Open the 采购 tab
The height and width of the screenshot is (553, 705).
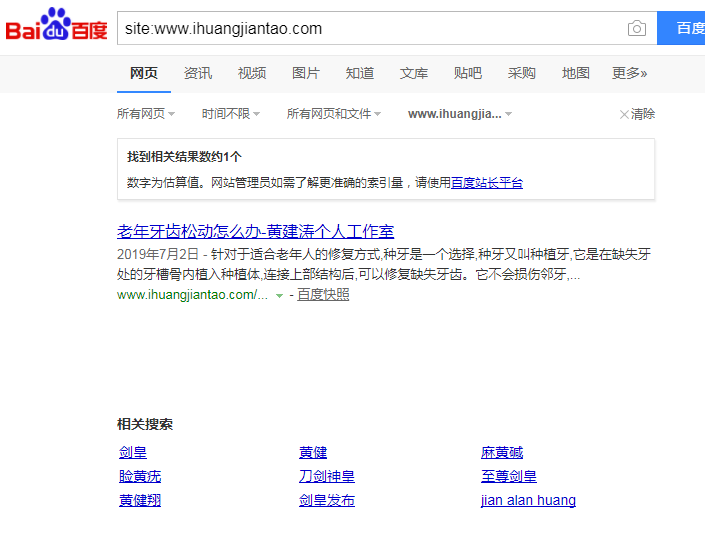pyautogui.click(x=522, y=73)
